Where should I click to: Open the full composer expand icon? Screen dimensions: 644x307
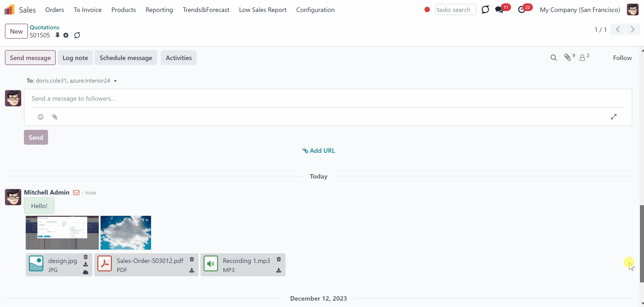coord(614,117)
